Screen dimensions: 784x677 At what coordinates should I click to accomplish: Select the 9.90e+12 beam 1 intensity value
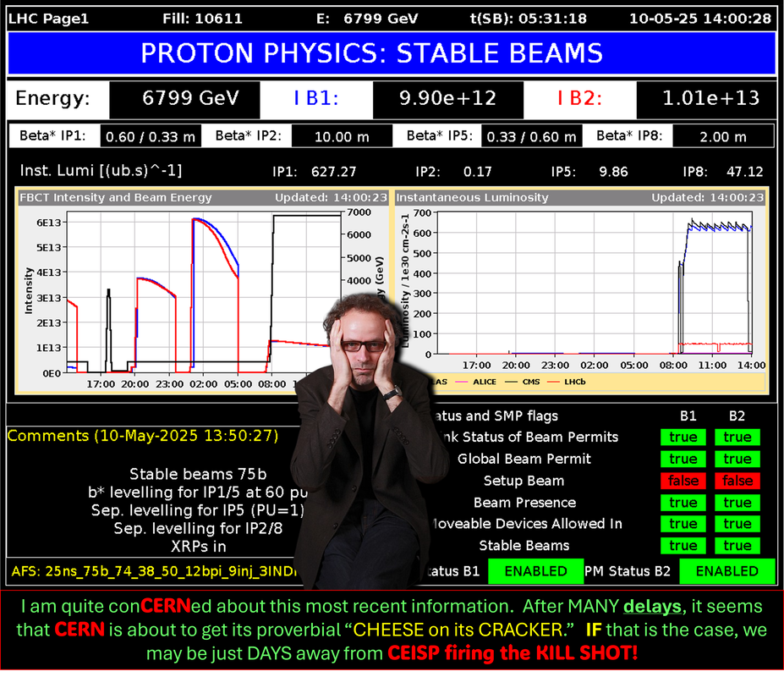[x=447, y=98]
